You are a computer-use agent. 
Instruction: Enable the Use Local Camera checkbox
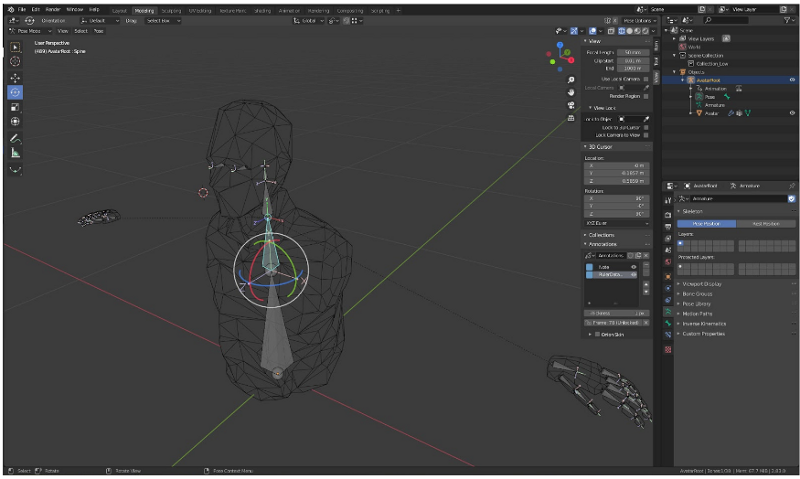point(646,78)
